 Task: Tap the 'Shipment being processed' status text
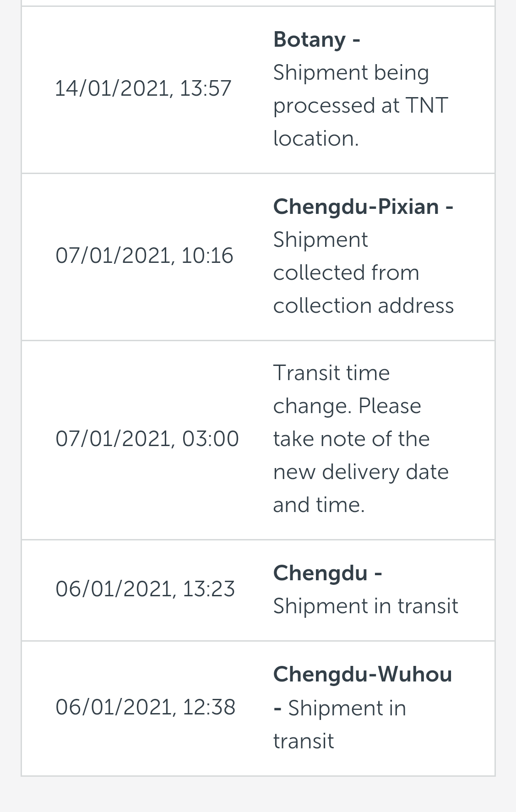click(x=351, y=73)
